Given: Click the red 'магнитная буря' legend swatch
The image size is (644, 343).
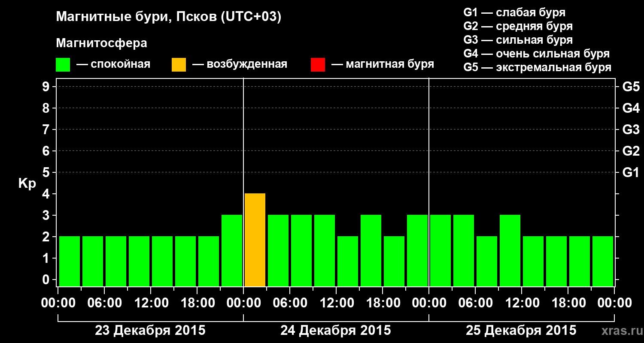Looking at the screenshot, I should 318,65.
